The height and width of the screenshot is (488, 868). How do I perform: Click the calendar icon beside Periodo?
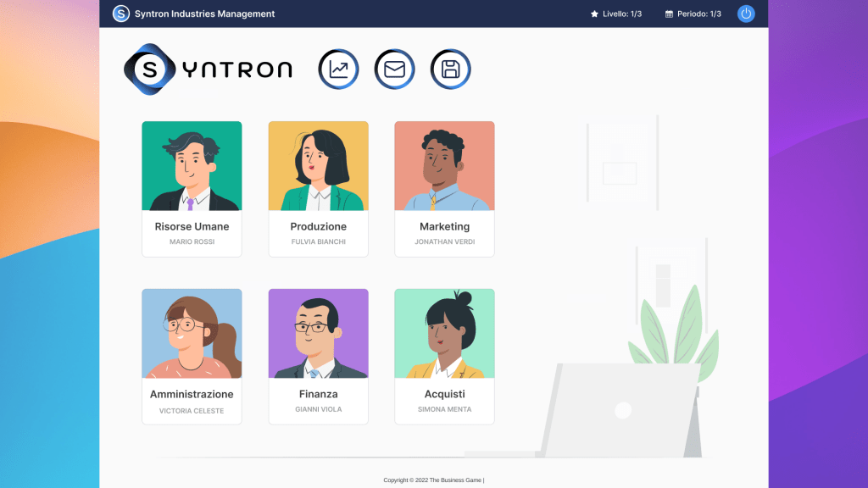(669, 14)
